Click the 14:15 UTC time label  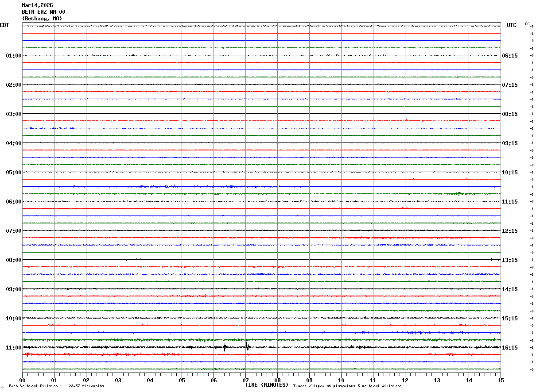tap(509, 289)
